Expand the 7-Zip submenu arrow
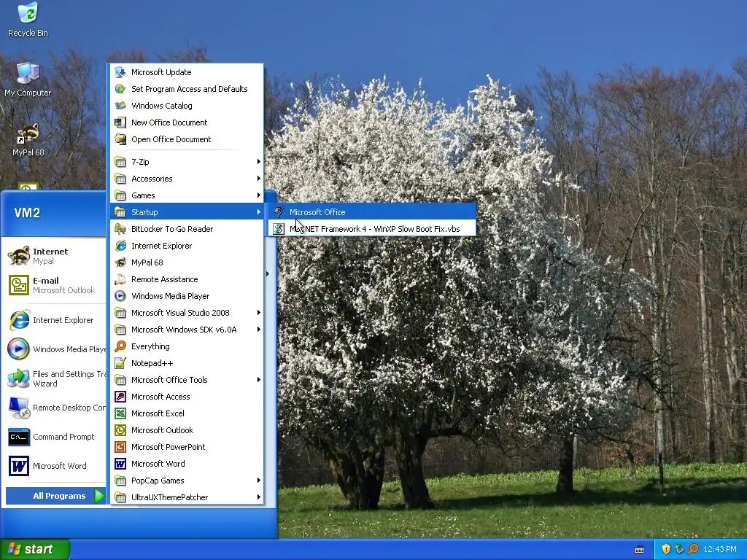The image size is (747, 560). click(x=259, y=162)
